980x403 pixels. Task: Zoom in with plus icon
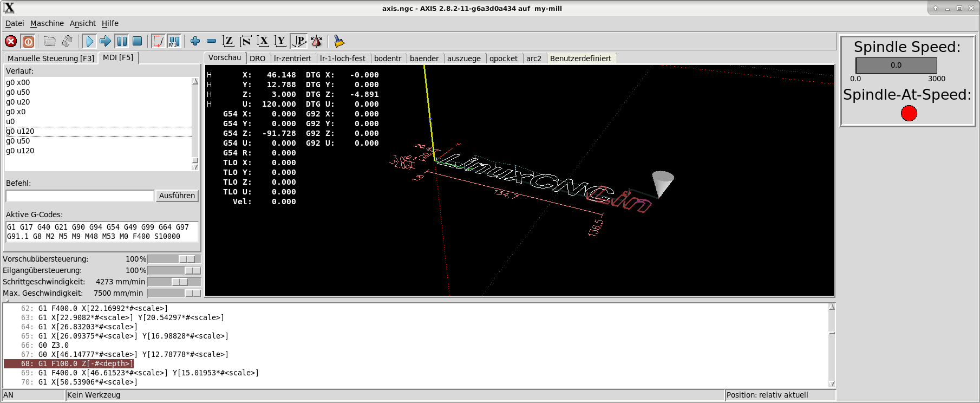click(x=195, y=41)
